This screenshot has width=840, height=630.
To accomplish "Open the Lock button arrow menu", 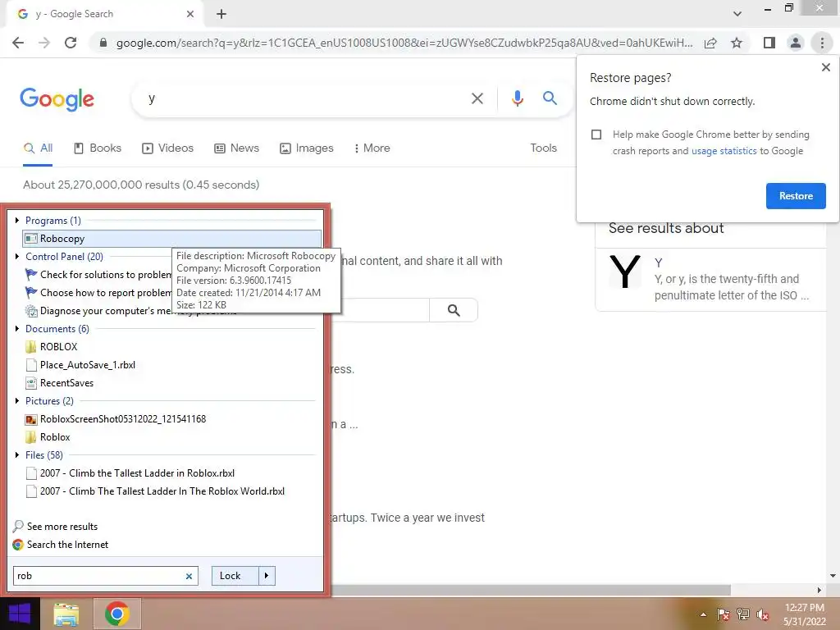I will point(267,576).
